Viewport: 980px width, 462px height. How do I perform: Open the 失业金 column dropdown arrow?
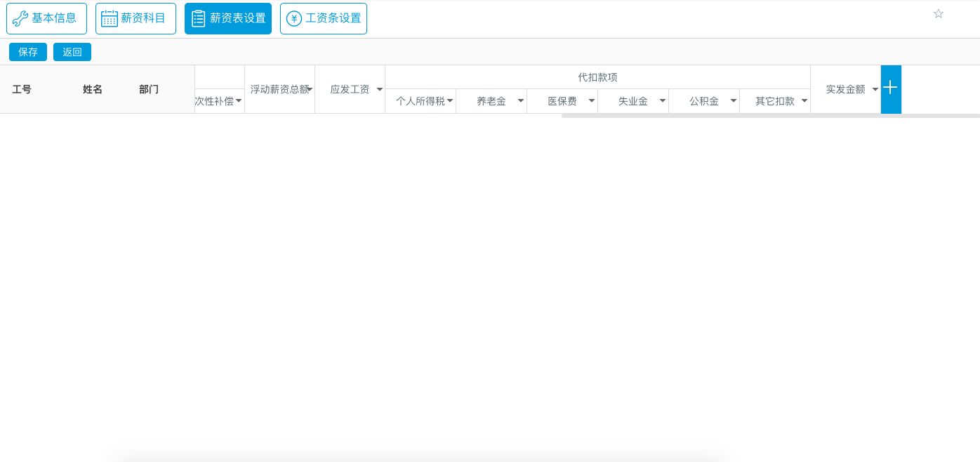[663, 101]
